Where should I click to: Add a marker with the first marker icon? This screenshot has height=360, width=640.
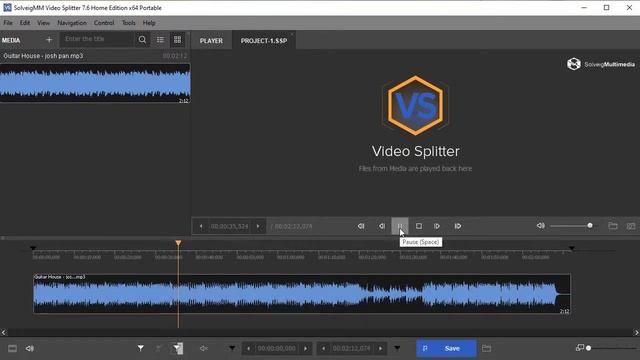click(140, 348)
